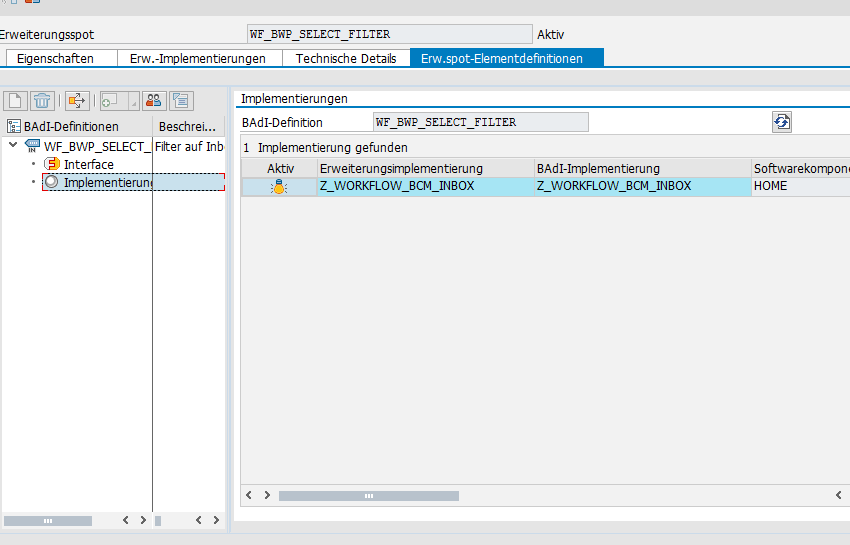Select the Interface tree node

(88, 164)
